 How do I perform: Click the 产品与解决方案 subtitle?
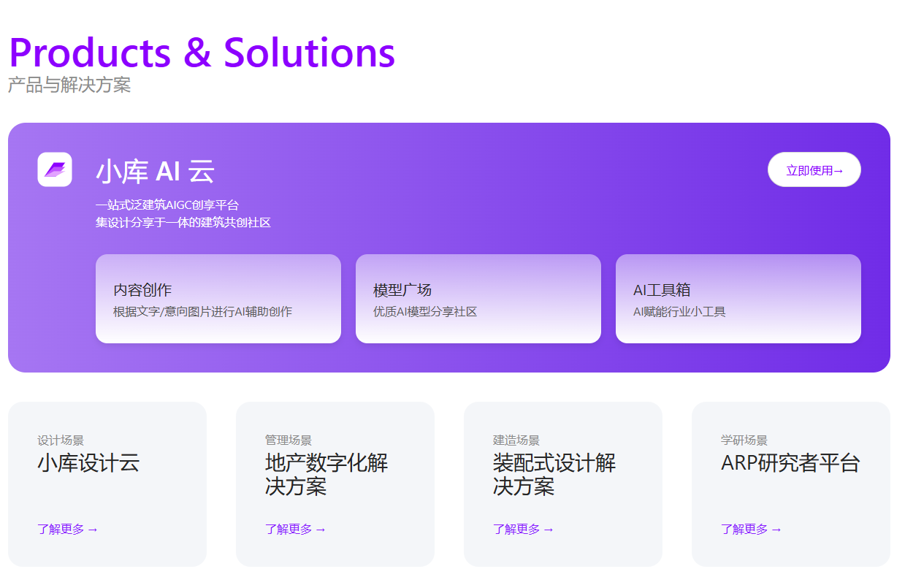pyautogui.click(x=69, y=85)
